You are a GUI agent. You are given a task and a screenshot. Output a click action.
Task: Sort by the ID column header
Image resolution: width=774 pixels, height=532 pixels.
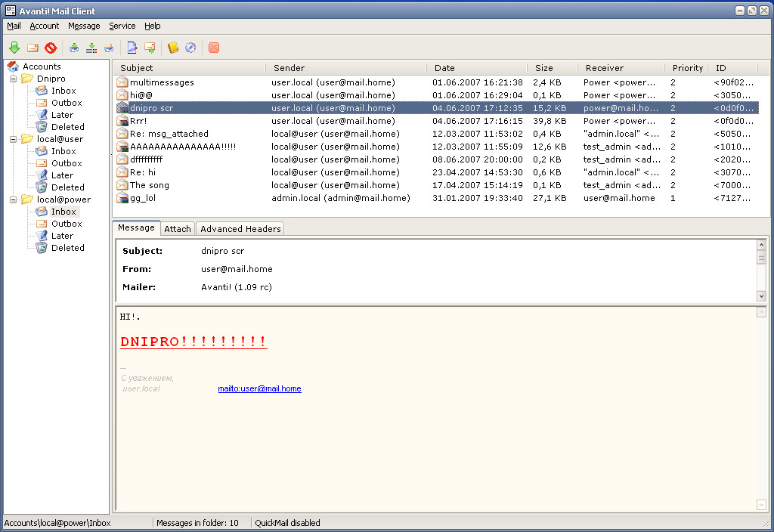[x=733, y=67]
